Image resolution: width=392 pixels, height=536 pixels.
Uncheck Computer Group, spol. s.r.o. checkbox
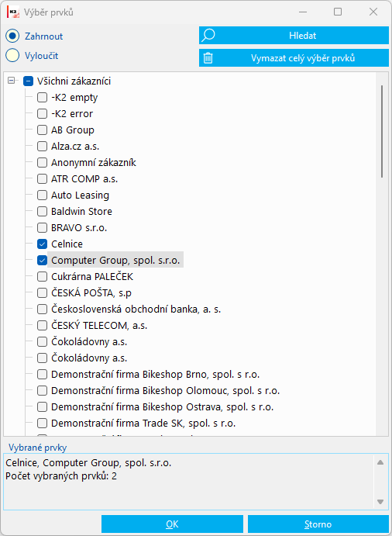[42, 261]
